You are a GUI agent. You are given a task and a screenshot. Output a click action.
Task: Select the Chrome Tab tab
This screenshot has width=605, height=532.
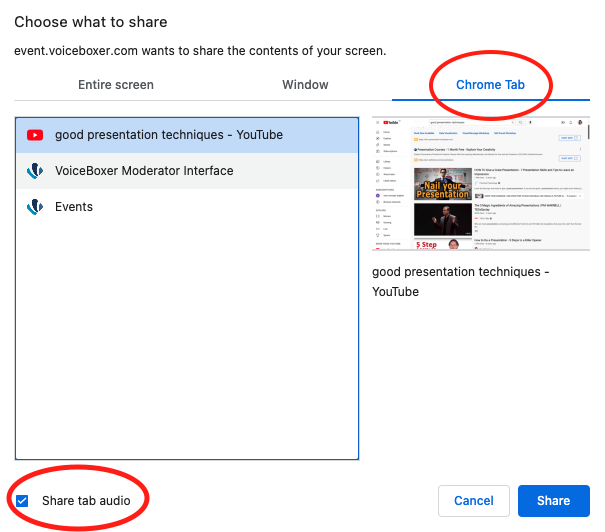(490, 84)
